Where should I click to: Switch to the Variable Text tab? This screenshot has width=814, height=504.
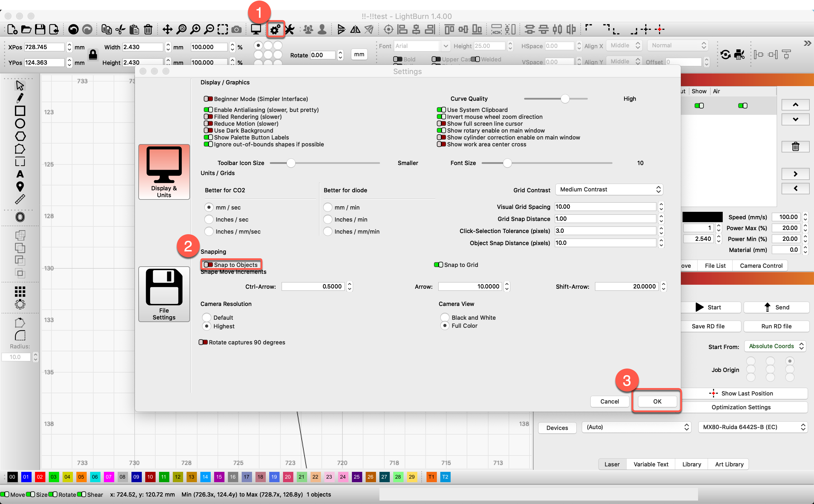(x=651, y=464)
